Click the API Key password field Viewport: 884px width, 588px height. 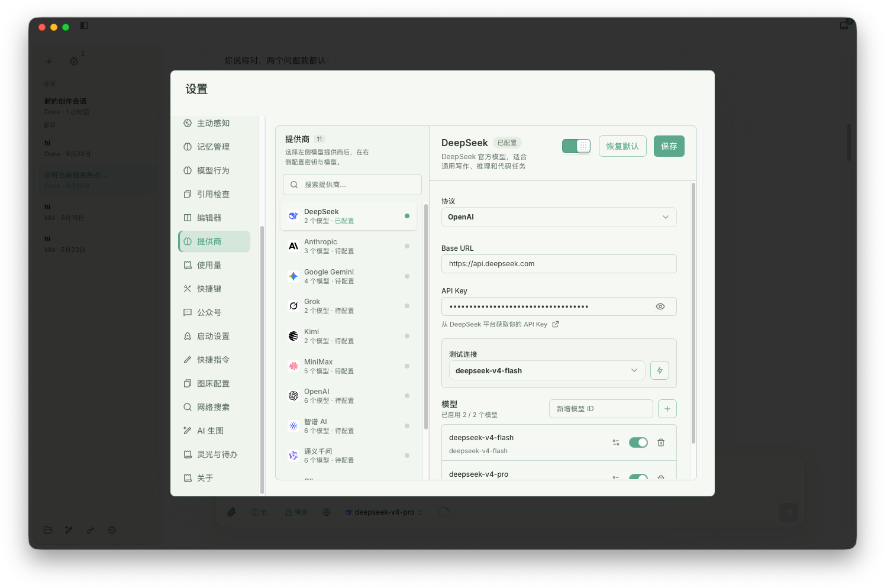point(559,306)
